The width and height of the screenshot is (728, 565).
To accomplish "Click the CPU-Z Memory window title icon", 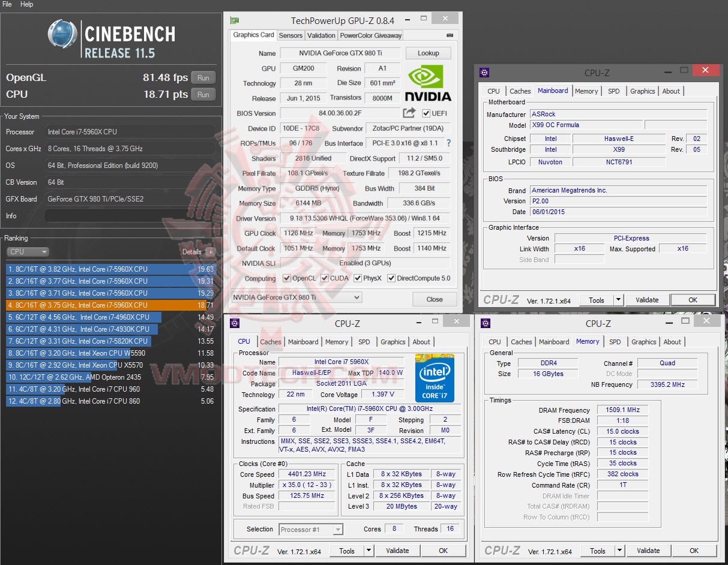I will coord(486,323).
